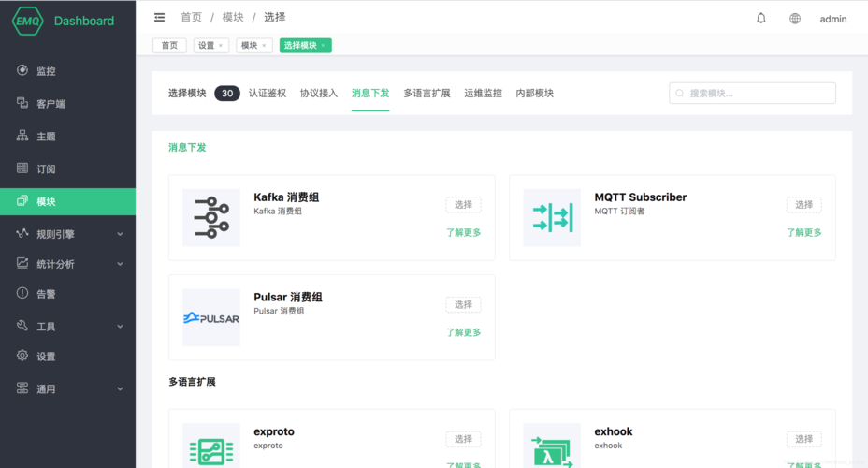The image size is (868, 468).
Task: Click the Kafka 消费组 module icon
Action: pyautogui.click(x=211, y=217)
